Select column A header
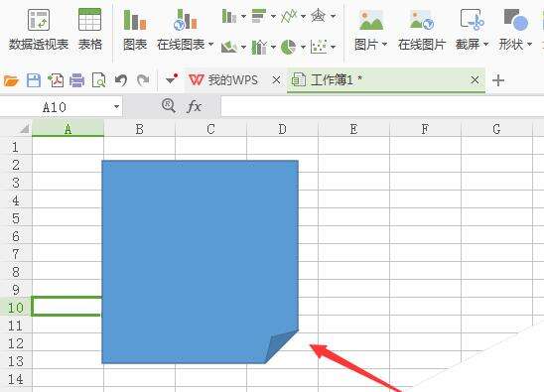This screenshot has height=392, width=544. (68, 129)
